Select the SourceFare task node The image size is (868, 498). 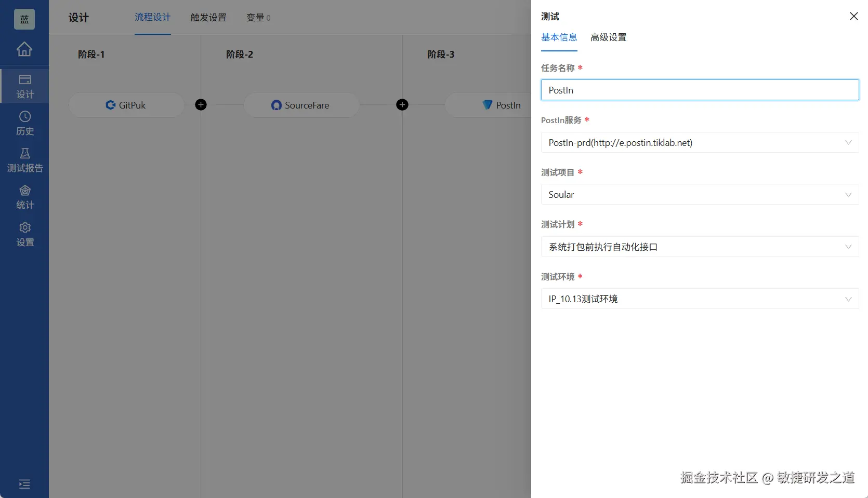[x=301, y=105]
